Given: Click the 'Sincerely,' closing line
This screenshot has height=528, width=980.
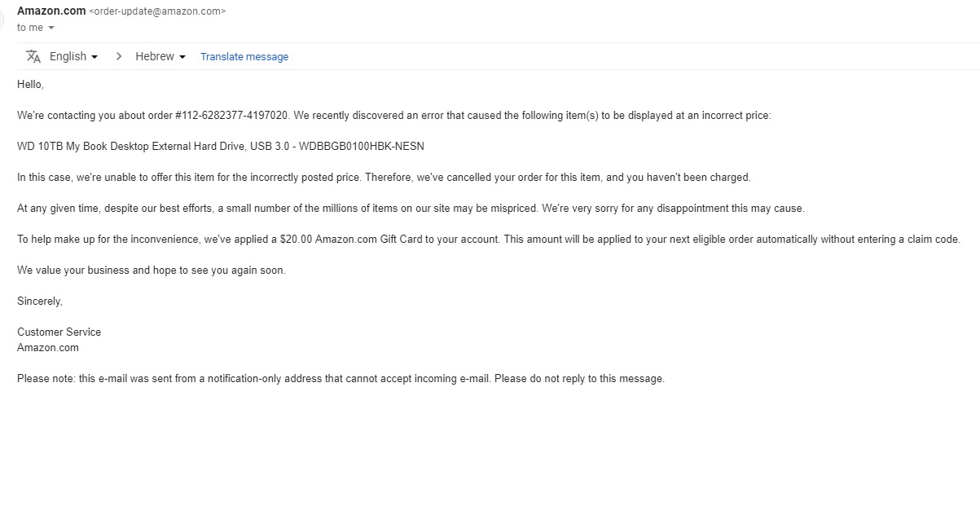Looking at the screenshot, I should pos(40,301).
